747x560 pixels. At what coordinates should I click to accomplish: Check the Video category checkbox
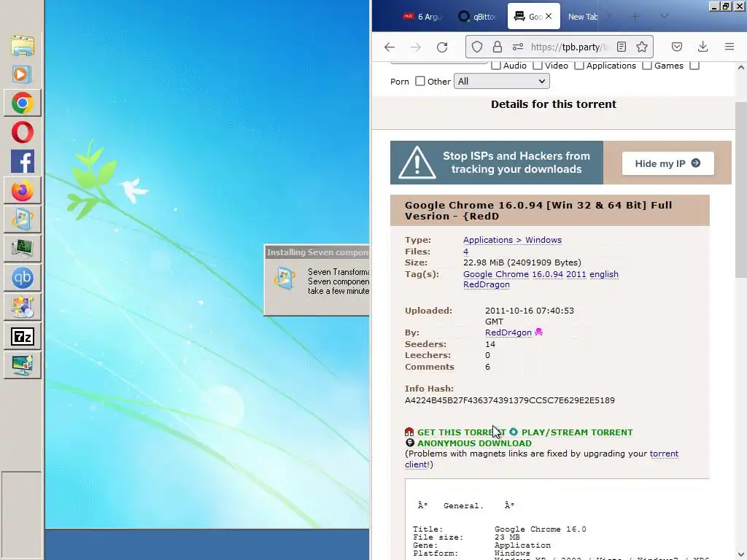pos(538,65)
